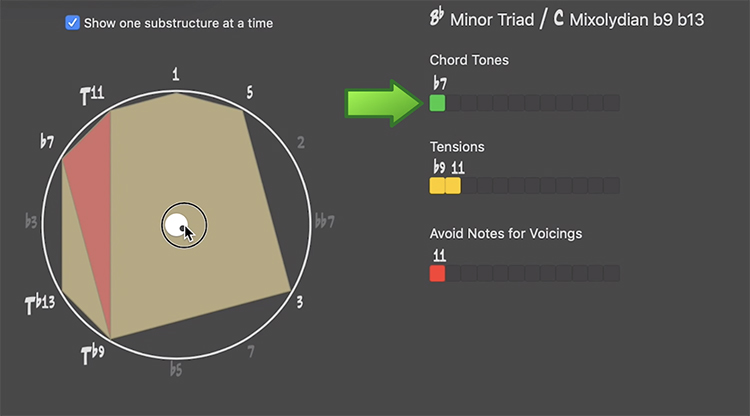The width and height of the screenshot is (750, 416).
Task: Click the Bb Minor Triad title text
Action: (482, 18)
